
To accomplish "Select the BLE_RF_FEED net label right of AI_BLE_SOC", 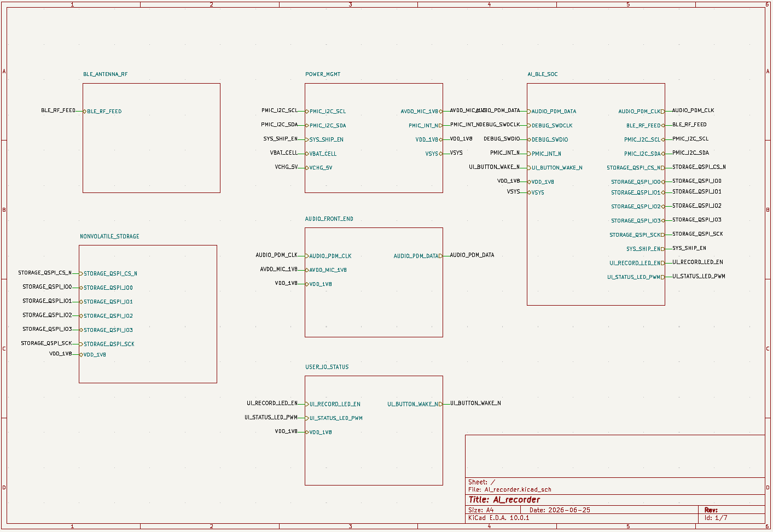I will (689, 125).
